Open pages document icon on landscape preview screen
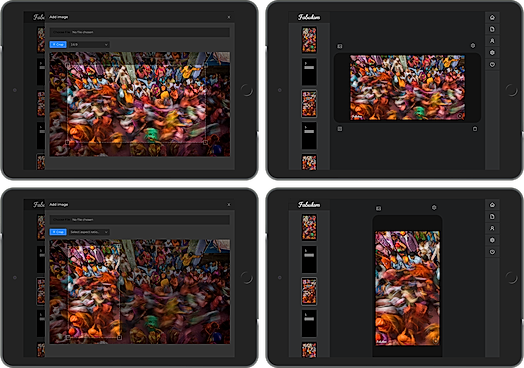The height and width of the screenshot is (368, 524). [x=492, y=29]
